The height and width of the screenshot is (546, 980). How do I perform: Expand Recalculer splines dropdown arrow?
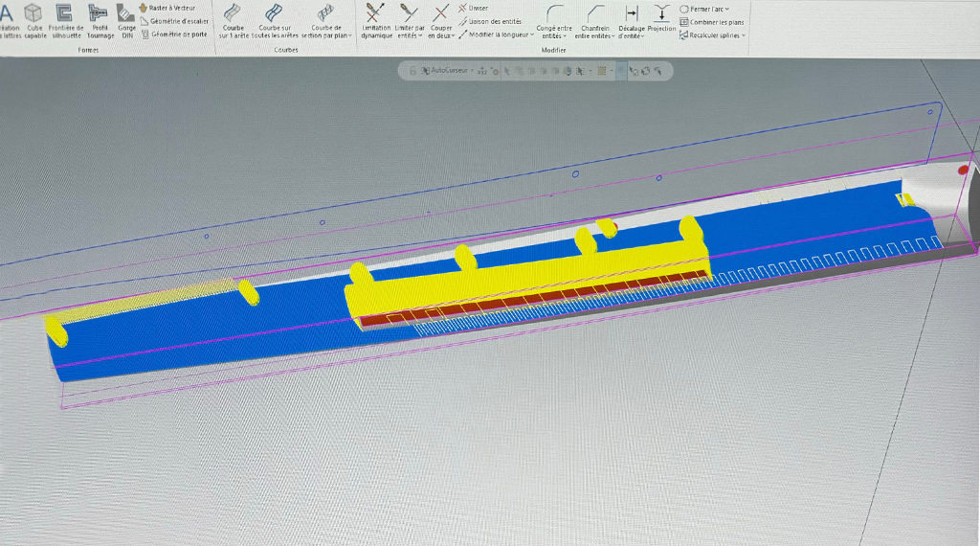coord(743,35)
